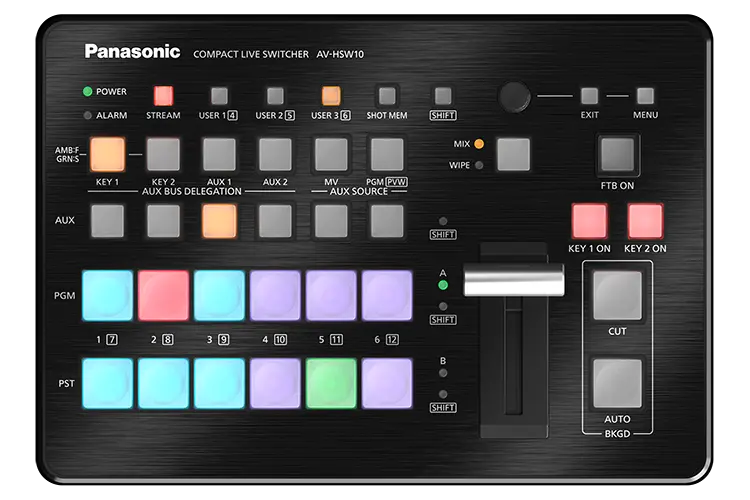
Task: Select PST source 6 purple button
Action: pos(387,383)
